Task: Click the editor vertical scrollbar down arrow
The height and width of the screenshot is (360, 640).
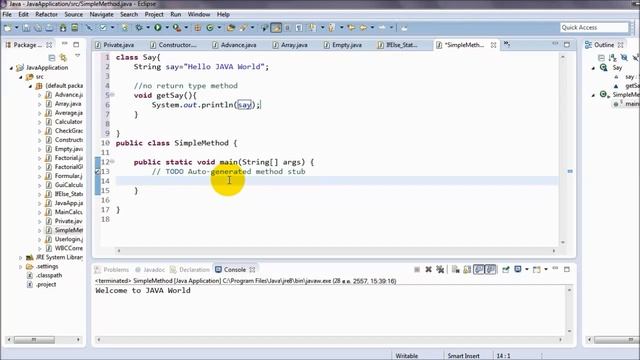Action: (x=563, y=242)
